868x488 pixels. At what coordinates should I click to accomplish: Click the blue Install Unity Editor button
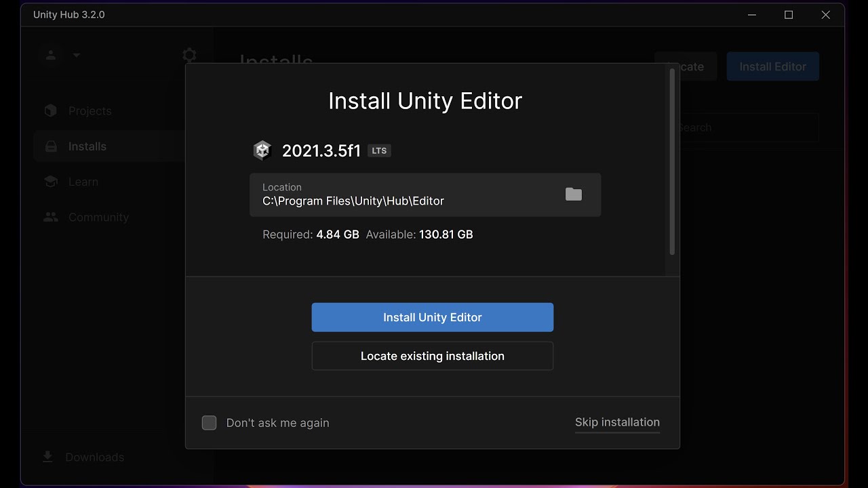pos(432,317)
